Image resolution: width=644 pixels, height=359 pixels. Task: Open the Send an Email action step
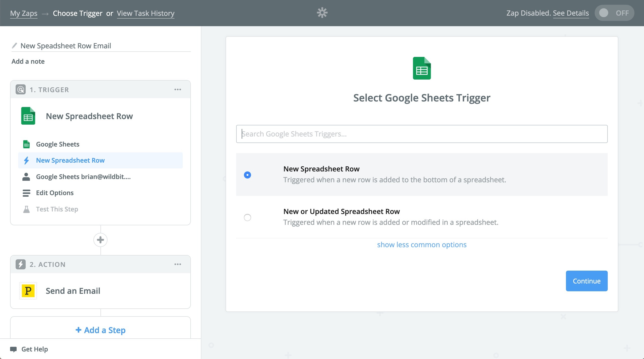[100, 291]
